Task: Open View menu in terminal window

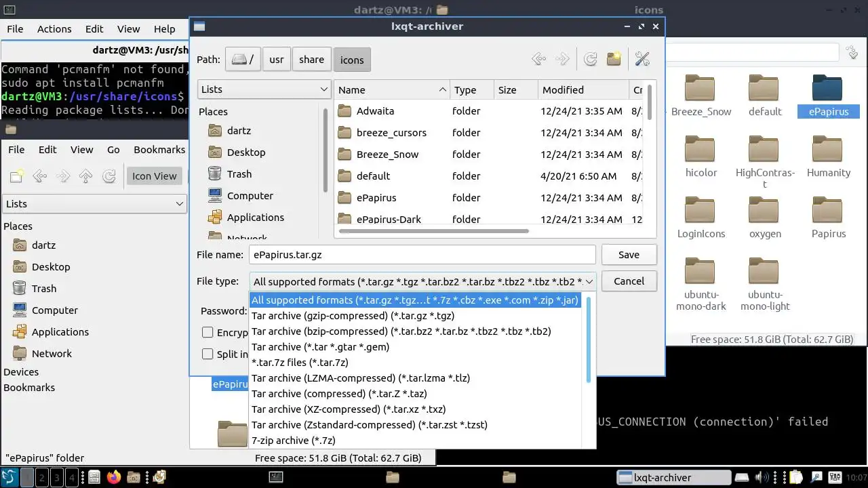Action: pos(129,29)
